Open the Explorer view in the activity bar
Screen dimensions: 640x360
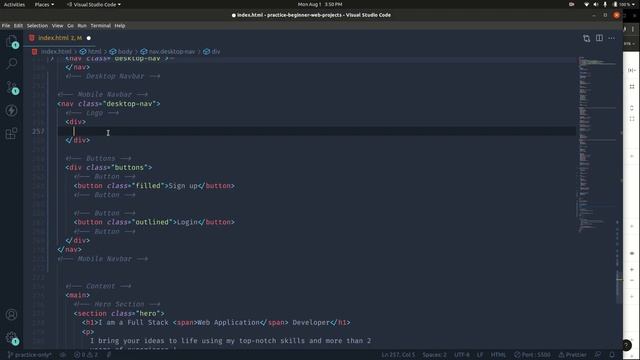click(x=11, y=41)
